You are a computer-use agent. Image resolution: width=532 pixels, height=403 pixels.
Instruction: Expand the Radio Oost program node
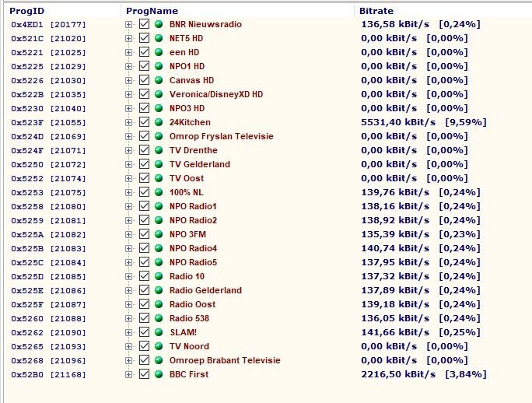(128, 304)
